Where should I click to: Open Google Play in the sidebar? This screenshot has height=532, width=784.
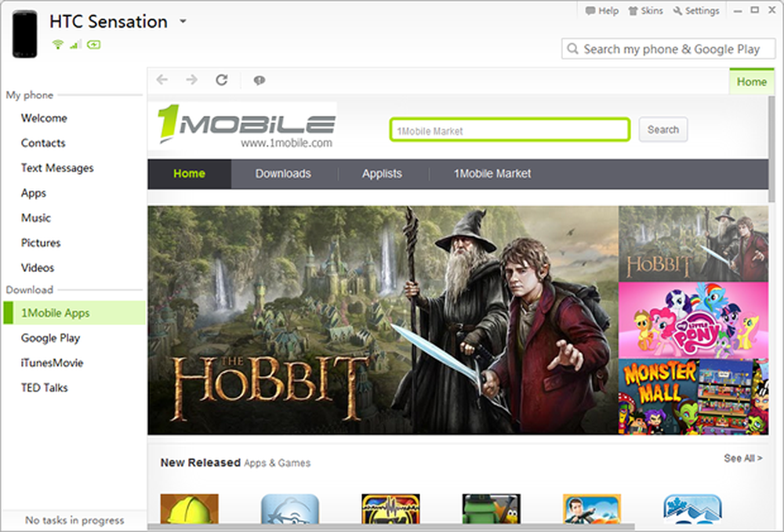tap(50, 338)
